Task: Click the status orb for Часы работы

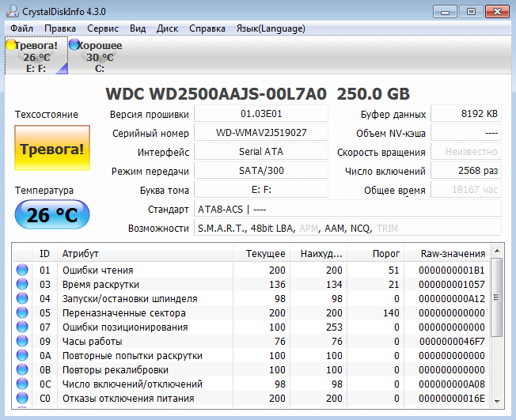Action: (22, 341)
